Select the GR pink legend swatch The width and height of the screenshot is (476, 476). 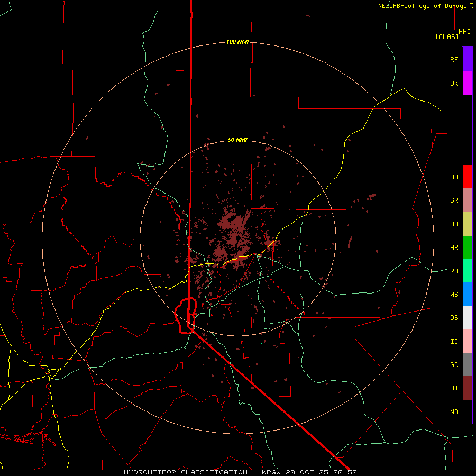[x=467, y=200]
